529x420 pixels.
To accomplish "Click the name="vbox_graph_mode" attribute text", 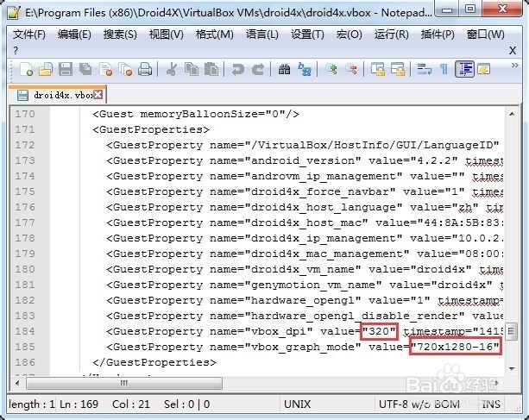I will [286, 347].
